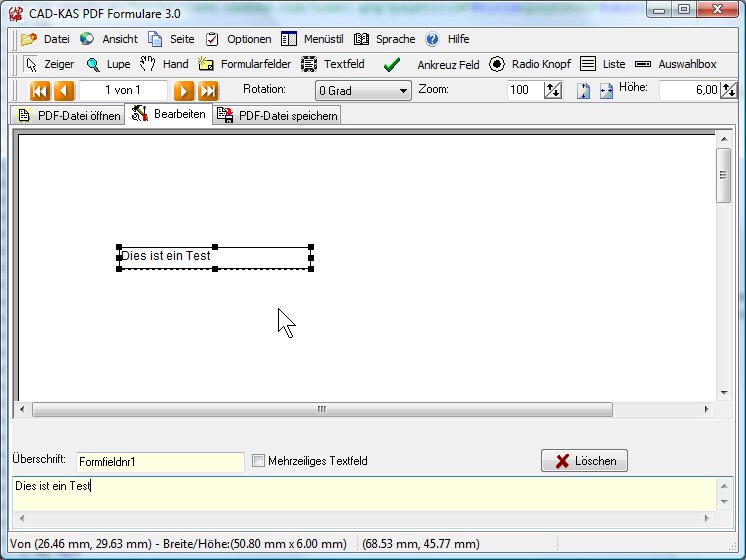Screen dimensions: 746x560
Task: Choose the Hand pan tool
Action: [165, 64]
